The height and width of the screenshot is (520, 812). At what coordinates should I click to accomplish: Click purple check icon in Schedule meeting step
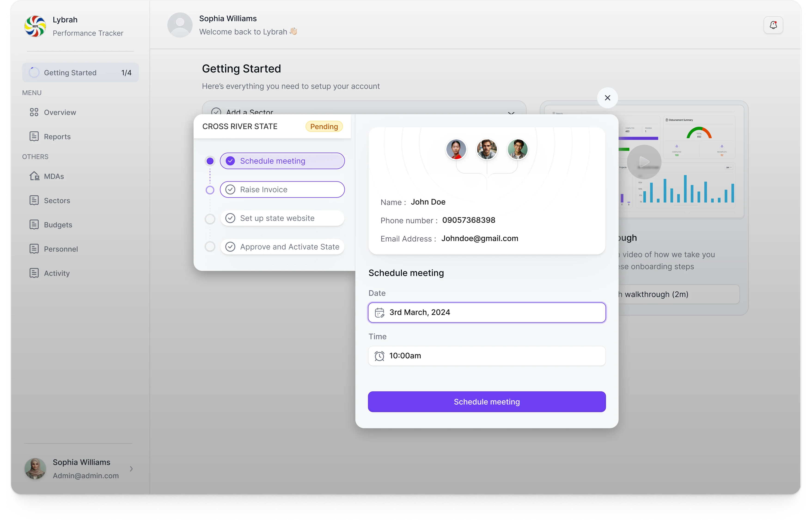(x=230, y=161)
